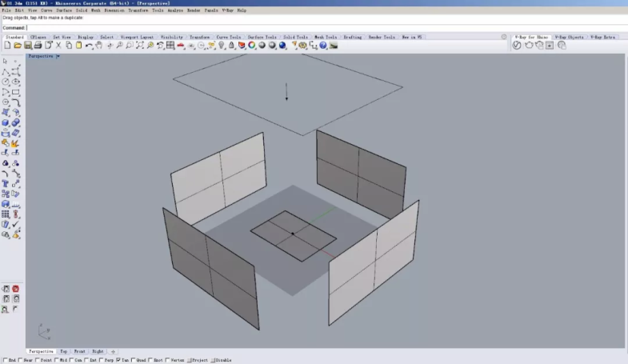The image size is (628, 364).
Task: Click the Open file folder icon
Action: tap(17, 46)
